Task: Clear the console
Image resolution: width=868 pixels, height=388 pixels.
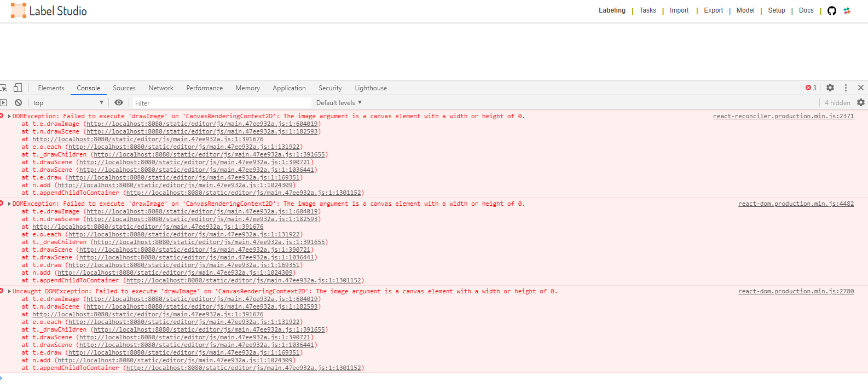Action: 19,102
